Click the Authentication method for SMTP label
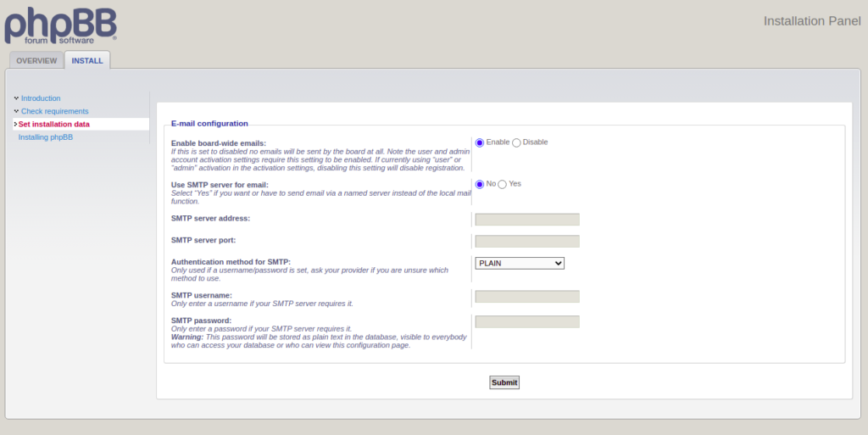The width and height of the screenshot is (868, 435). coord(231,262)
